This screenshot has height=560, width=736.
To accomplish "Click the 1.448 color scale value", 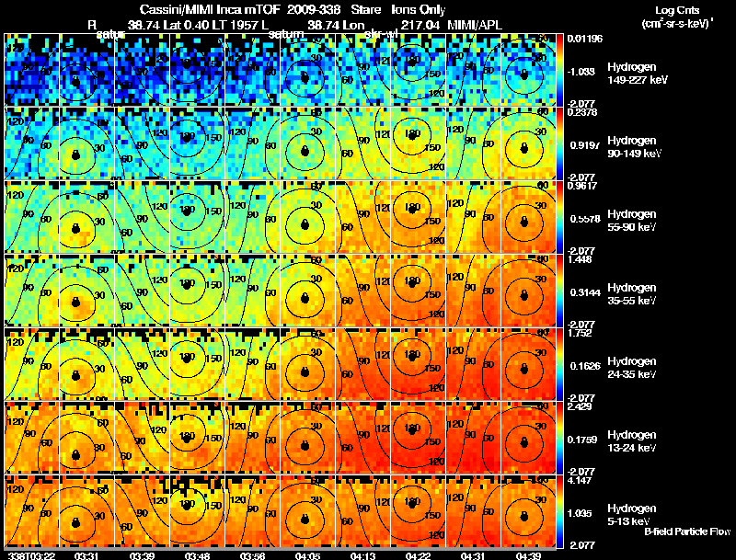I will pos(580,259).
